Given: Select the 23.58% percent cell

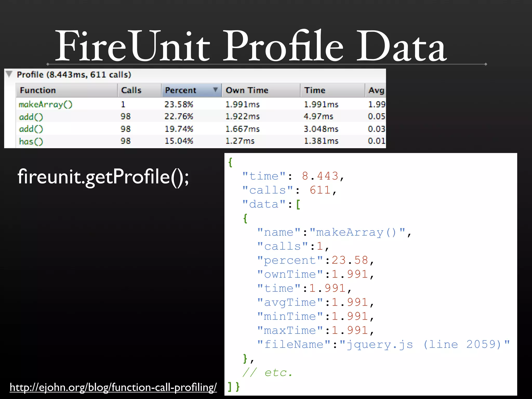Looking at the screenshot, I should point(179,104).
